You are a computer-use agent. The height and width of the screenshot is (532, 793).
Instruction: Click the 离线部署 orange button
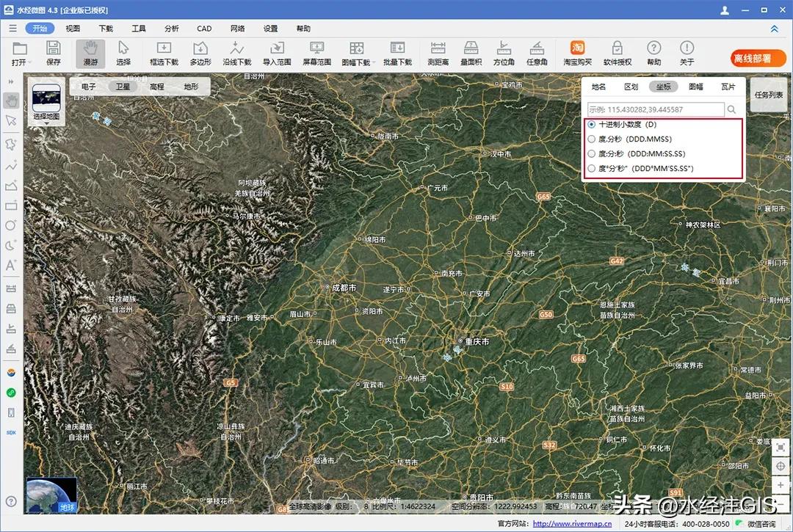758,59
